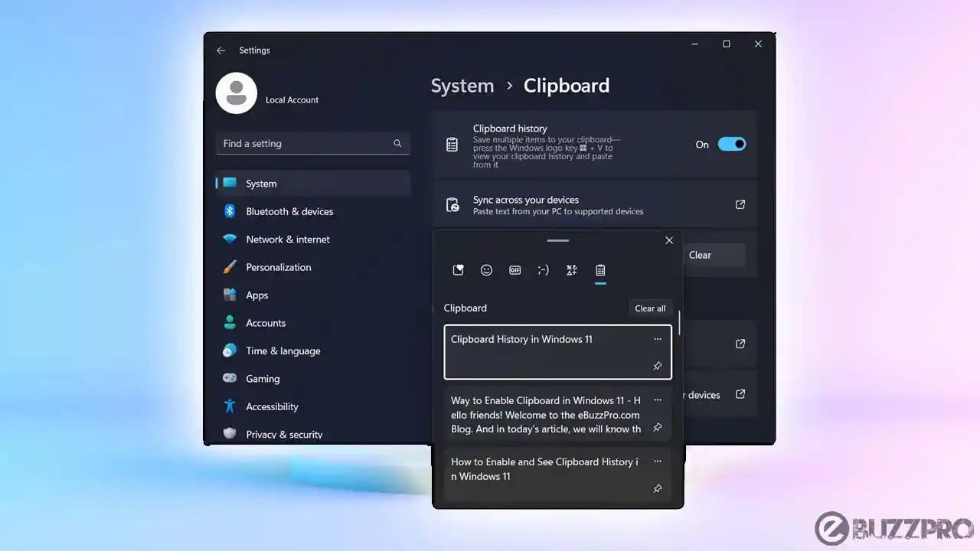Screen dimensions: 980x551
Task: Click the Clear button
Action: click(x=699, y=254)
